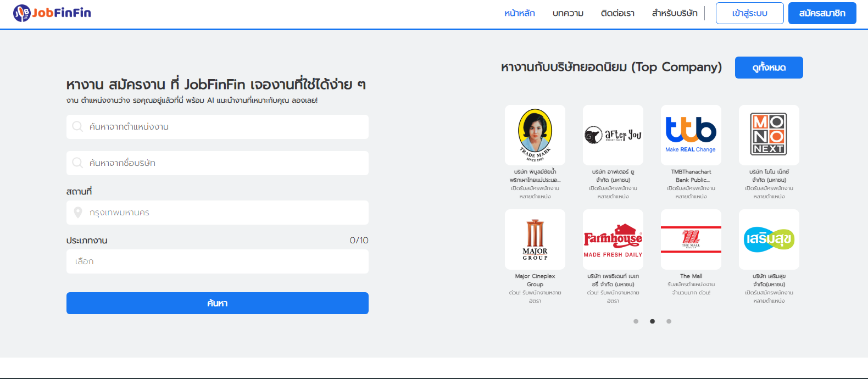Focus the ค้นหาจากตำแหน่งงาน search field
The image size is (868, 379).
point(218,127)
